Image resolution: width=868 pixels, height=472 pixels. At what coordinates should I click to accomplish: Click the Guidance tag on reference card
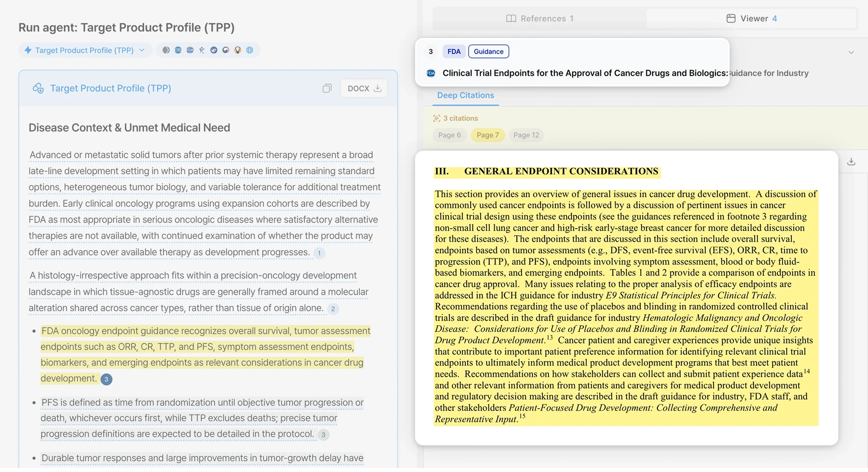(x=488, y=51)
